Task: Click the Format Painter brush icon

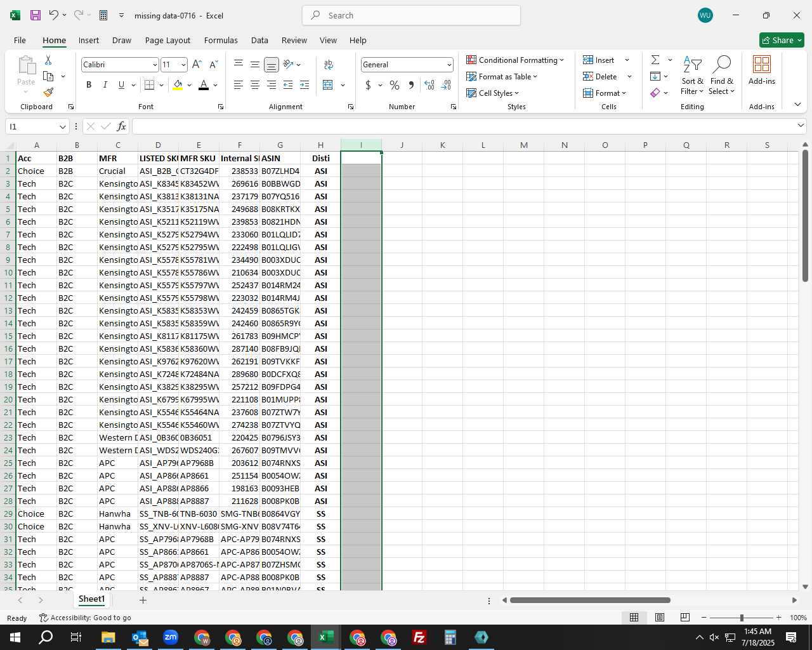Action: (48, 93)
